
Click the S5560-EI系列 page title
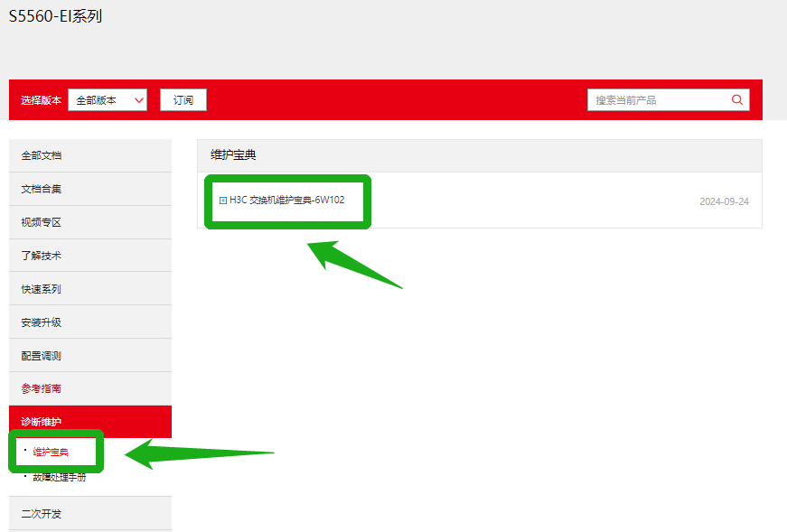(55, 16)
